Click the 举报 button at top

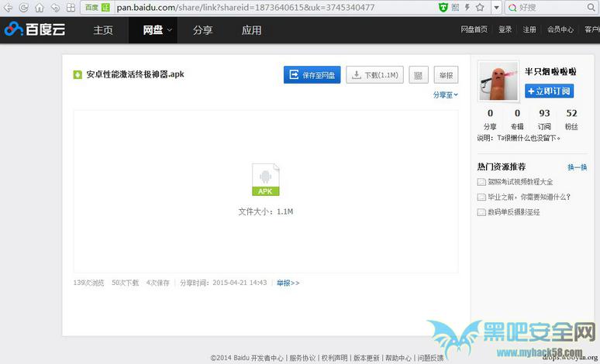pyautogui.click(x=447, y=74)
